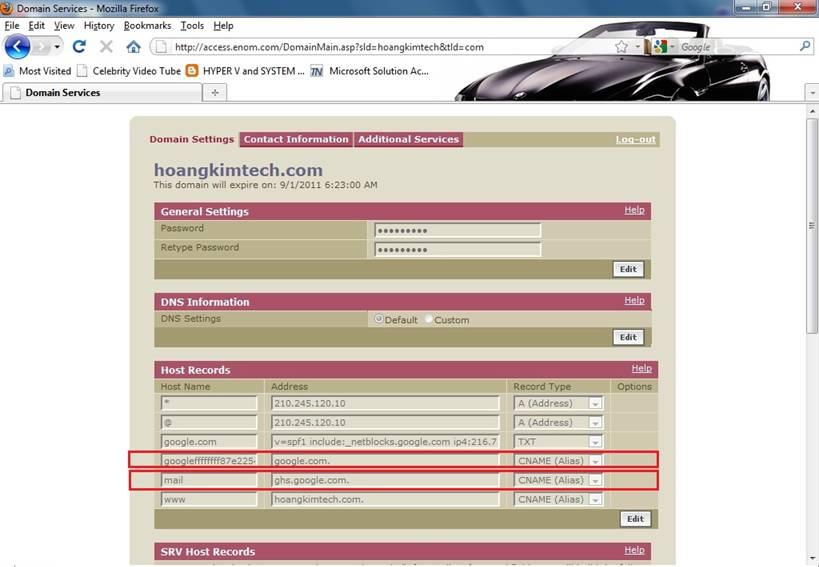This screenshot has width=819, height=567.
Task: Click the hoangkimtech.com. address field
Action: tap(385, 500)
